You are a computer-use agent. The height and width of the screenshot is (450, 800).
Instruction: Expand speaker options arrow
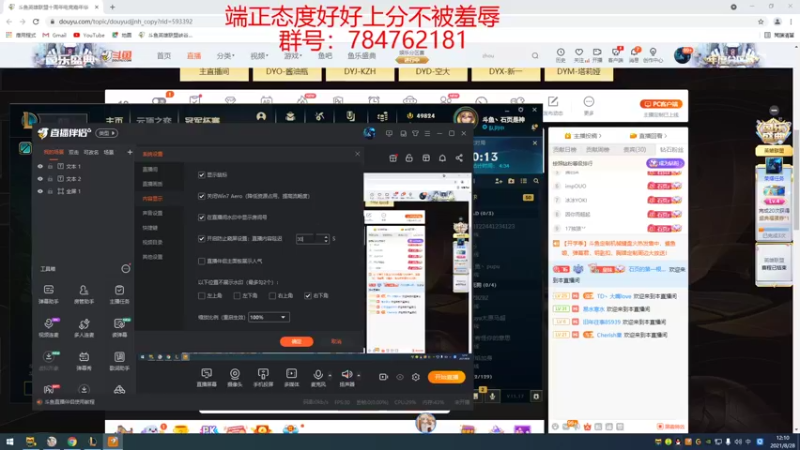pyautogui.click(x=359, y=376)
